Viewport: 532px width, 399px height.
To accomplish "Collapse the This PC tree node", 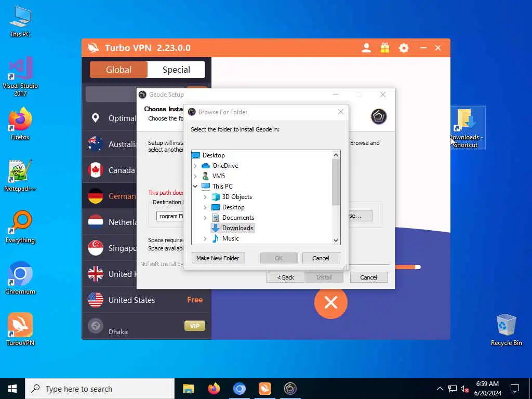I will pyautogui.click(x=195, y=187).
